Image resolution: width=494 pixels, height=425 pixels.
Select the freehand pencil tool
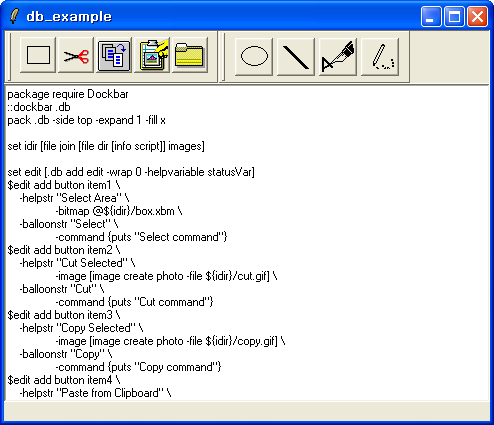pyautogui.click(x=380, y=56)
